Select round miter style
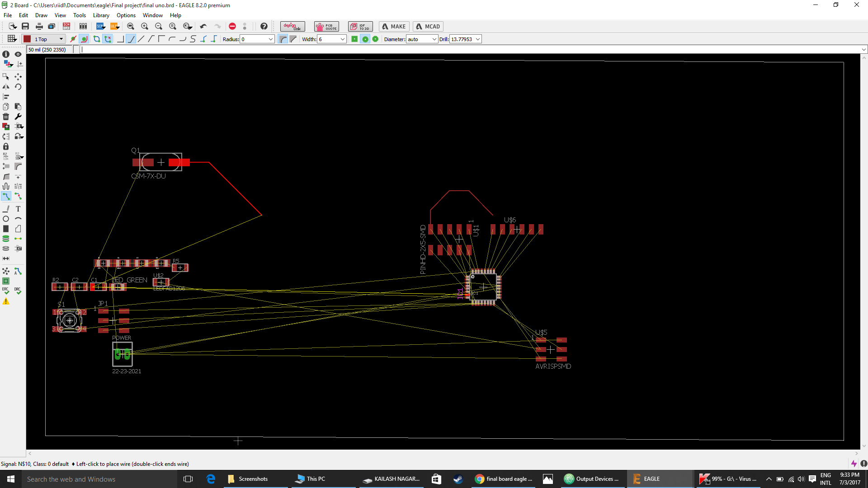 tap(283, 39)
